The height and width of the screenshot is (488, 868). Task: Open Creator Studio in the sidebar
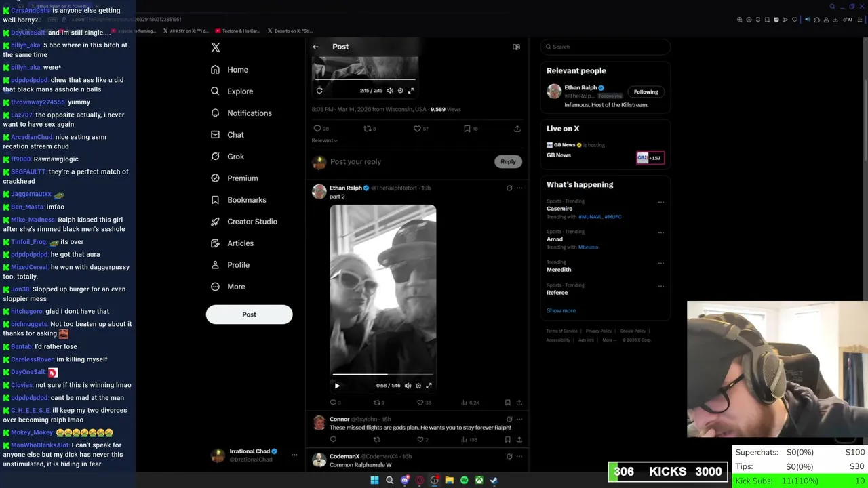point(243,222)
